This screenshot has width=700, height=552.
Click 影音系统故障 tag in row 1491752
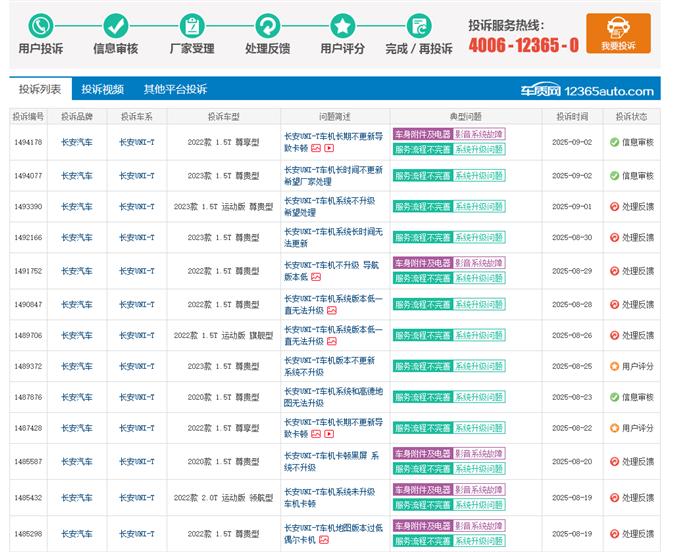(479, 263)
